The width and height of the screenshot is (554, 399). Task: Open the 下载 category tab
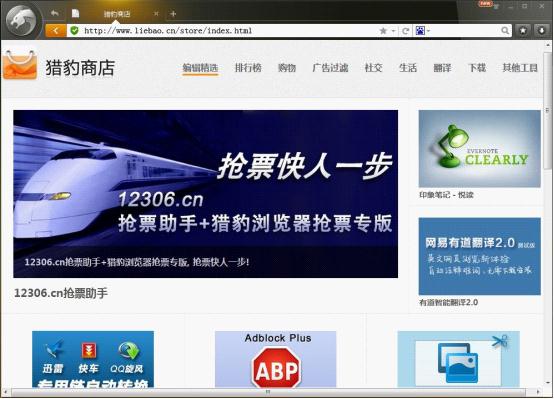pyautogui.click(x=477, y=68)
